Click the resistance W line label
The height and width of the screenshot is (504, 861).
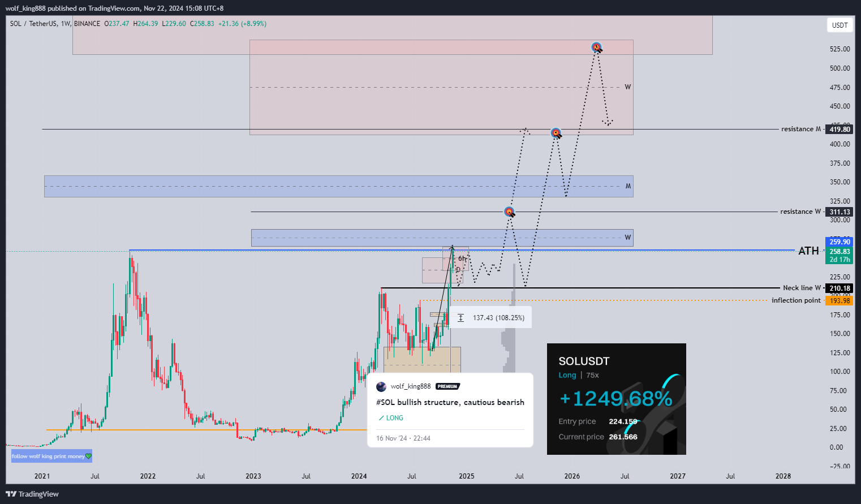coord(800,212)
